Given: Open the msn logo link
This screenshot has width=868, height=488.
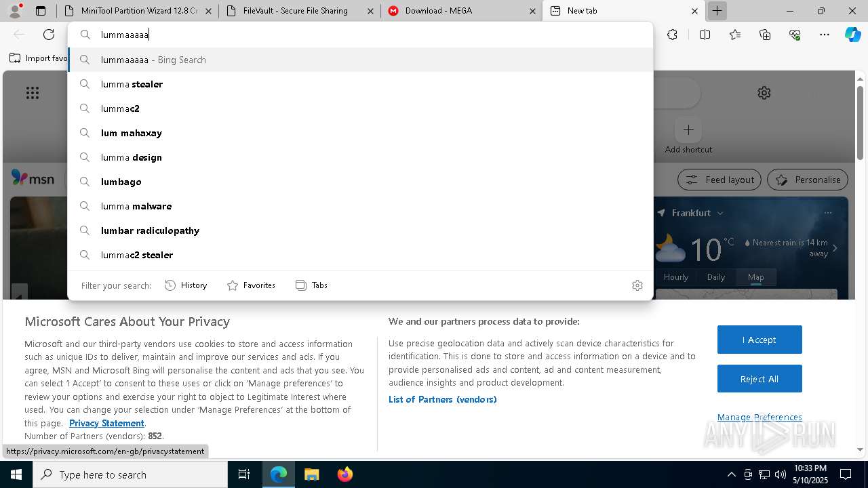Looking at the screenshot, I should pyautogui.click(x=33, y=178).
